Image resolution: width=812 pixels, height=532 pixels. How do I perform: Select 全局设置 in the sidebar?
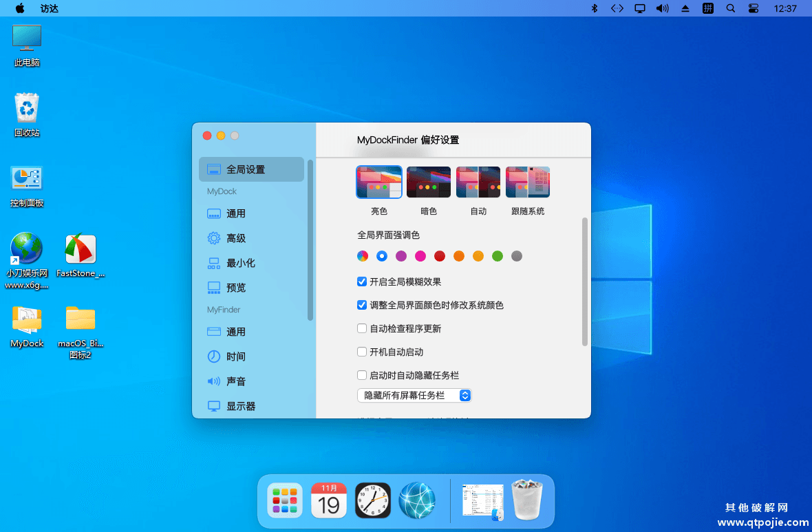pos(251,169)
